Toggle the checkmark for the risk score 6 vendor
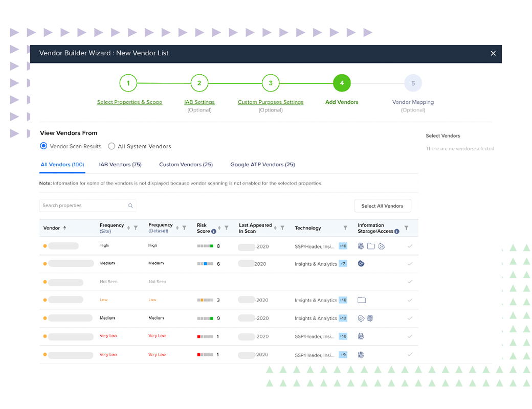The width and height of the screenshot is (532, 409). tap(410, 263)
